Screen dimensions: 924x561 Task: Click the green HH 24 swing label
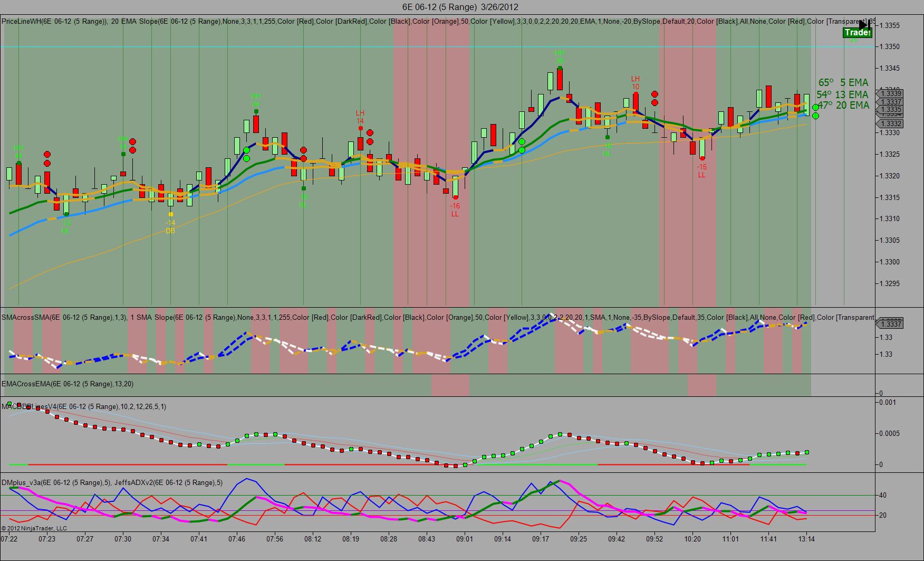256,100
